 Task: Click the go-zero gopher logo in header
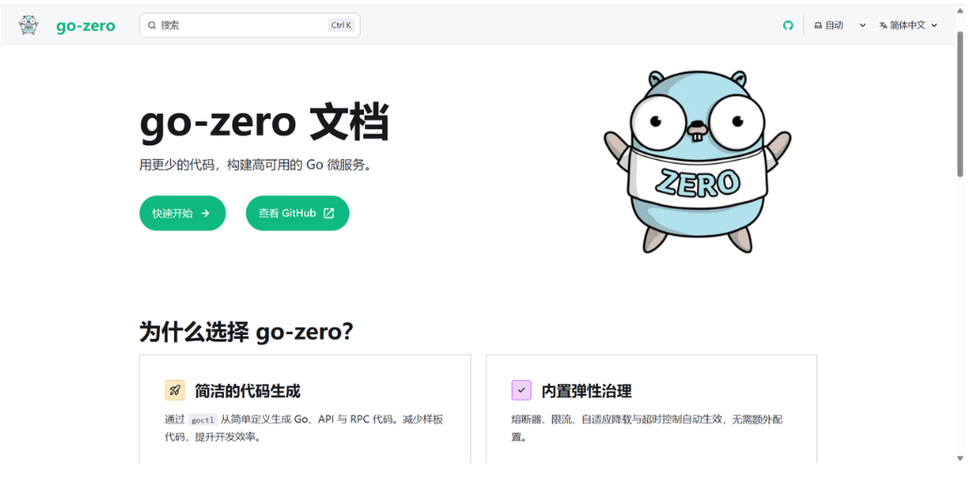(x=29, y=25)
